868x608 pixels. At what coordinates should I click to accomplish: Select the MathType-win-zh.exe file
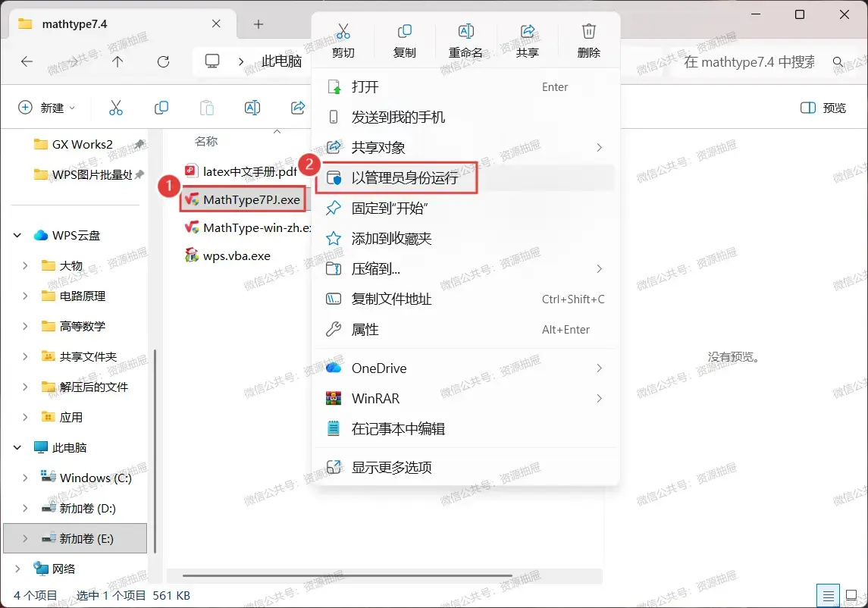[248, 227]
